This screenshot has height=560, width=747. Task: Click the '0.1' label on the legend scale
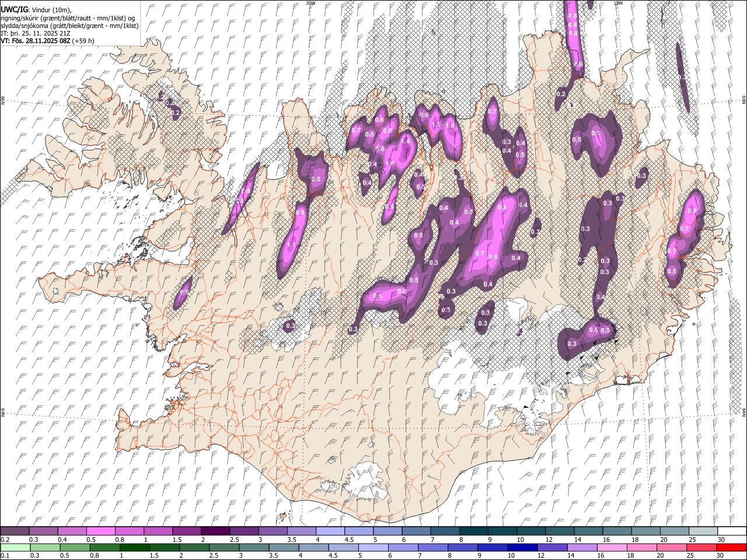pos(4,556)
